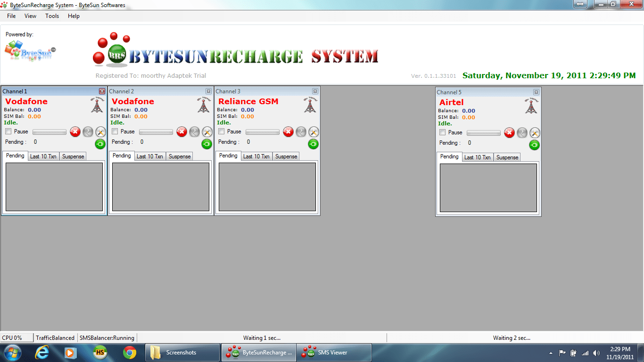644x362 pixels.
Task: Open the tools settings icon in Channel 3
Action: pos(314,132)
